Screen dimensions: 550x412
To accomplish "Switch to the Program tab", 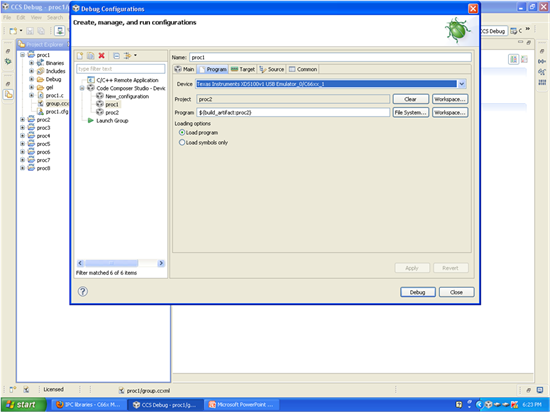I will pos(213,69).
